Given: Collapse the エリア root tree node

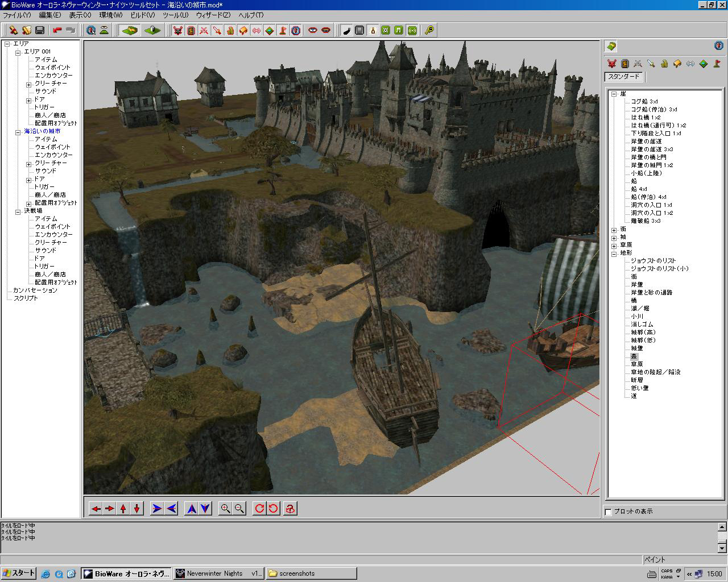Looking at the screenshot, I should (x=7, y=44).
